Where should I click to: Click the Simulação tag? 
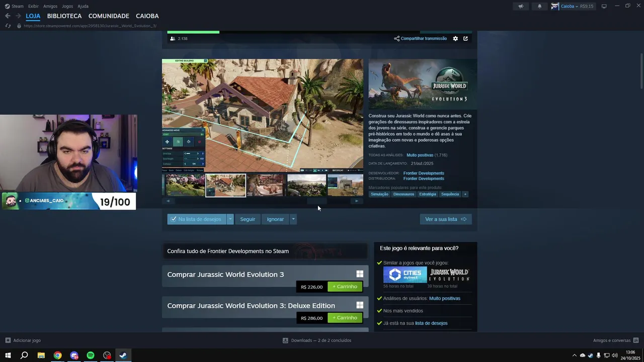coord(379,194)
